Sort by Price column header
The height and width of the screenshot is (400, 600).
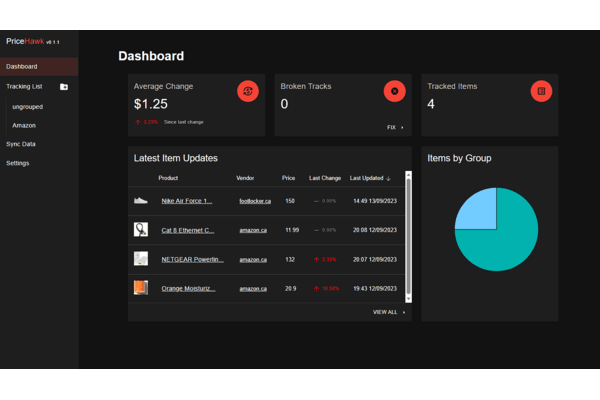coord(288,178)
